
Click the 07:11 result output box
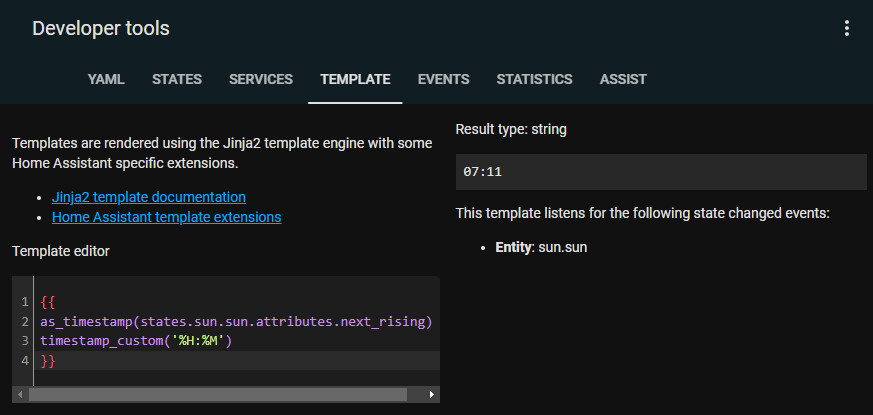pyautogui.click(x=660, y=172)
